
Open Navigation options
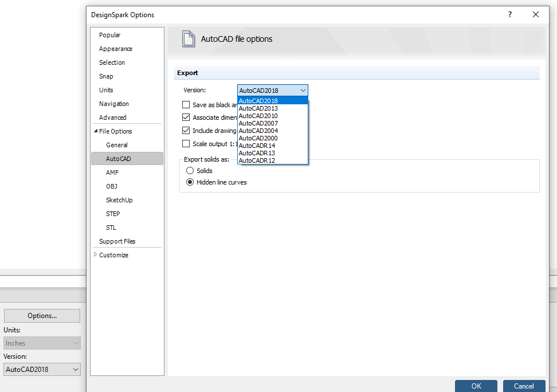[113, 104]
